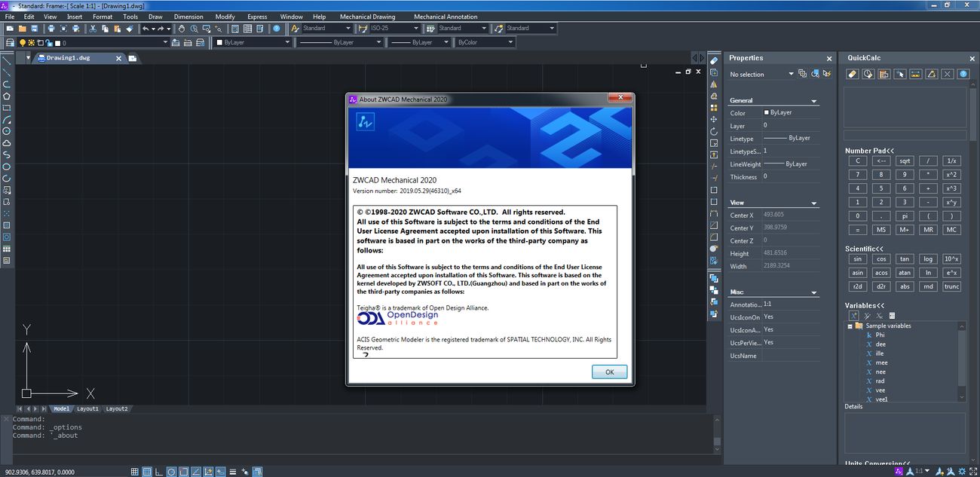Toggle Snap mode in status bar

[x=135, y=472]
